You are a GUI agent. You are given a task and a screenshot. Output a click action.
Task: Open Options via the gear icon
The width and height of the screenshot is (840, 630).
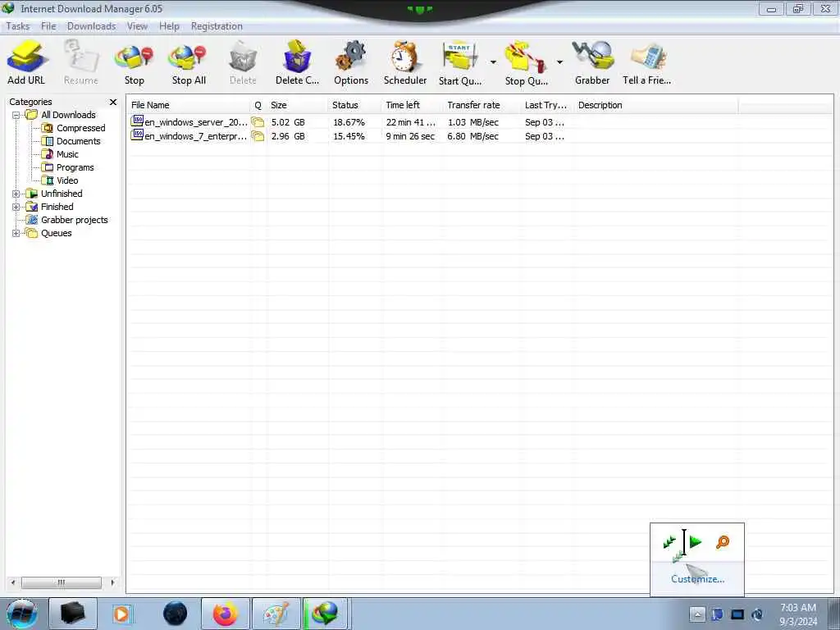(x=351, y=57)
